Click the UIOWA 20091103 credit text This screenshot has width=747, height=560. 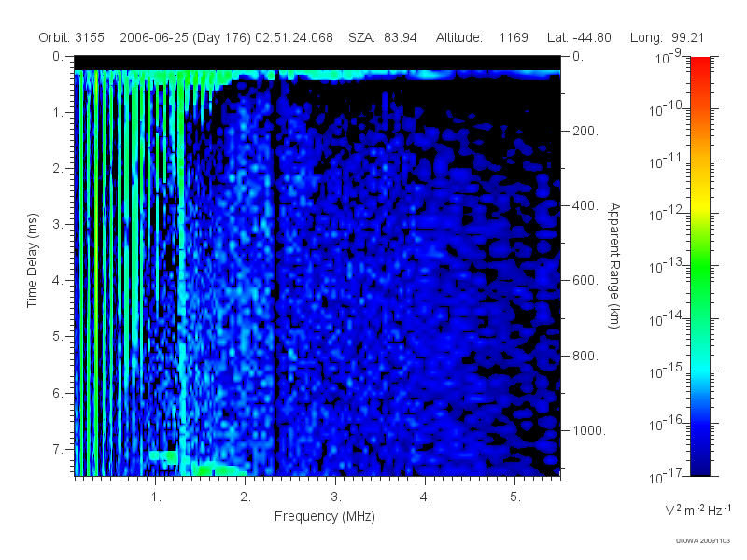[703, 541]
